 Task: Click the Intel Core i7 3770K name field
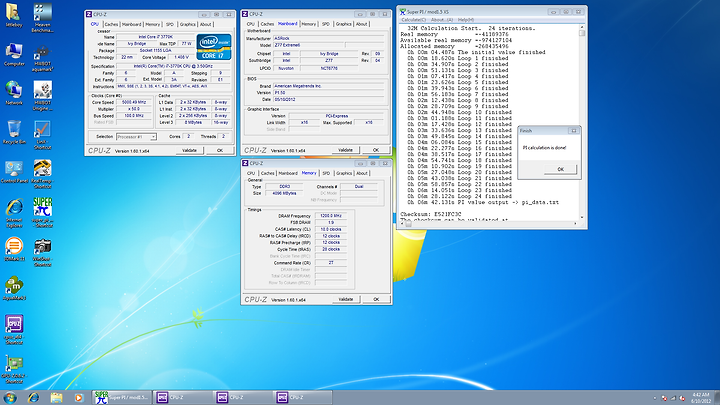click(156, 37)
